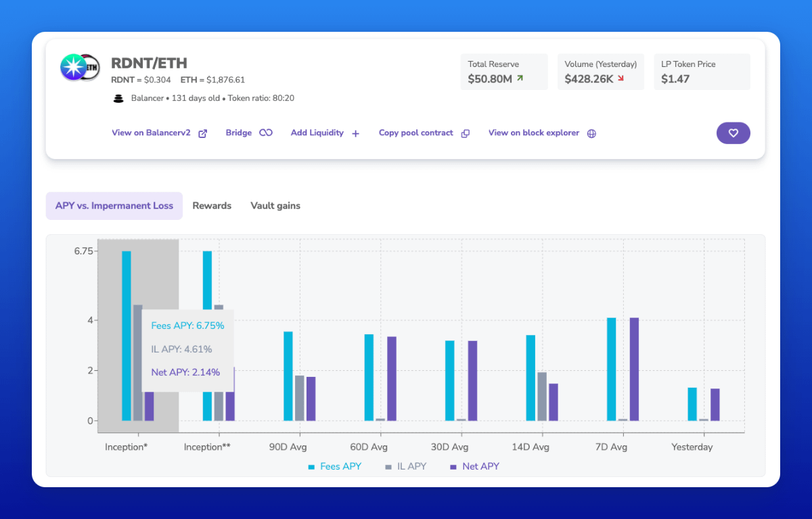Toggle IL APY series in chart legend
The image size is (812, 519).
point(406,466)
